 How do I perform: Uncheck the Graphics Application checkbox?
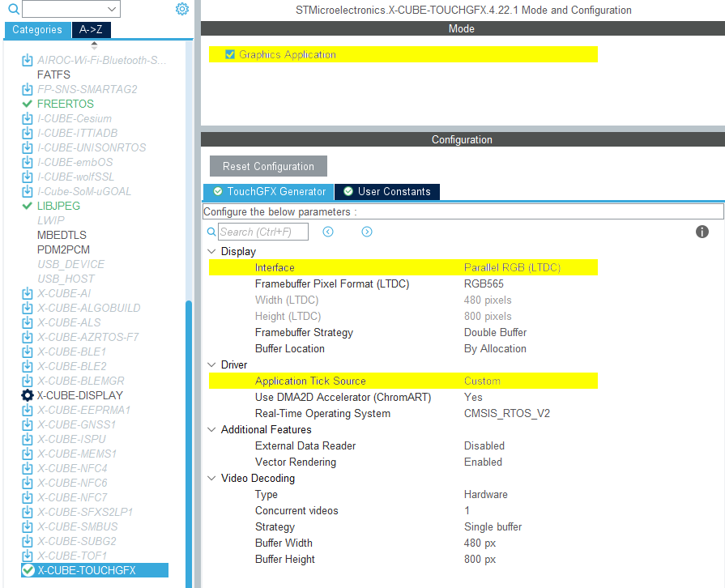pos(230,54)
